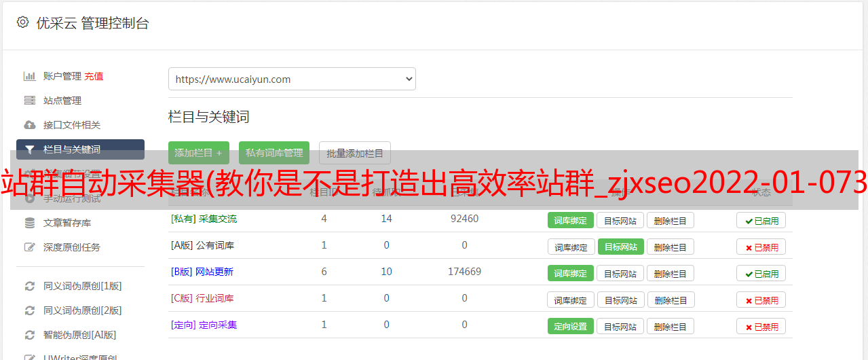Click the 添加栏目 + button
This screenshot has height=360, width=868.
[x=199, y=153]
